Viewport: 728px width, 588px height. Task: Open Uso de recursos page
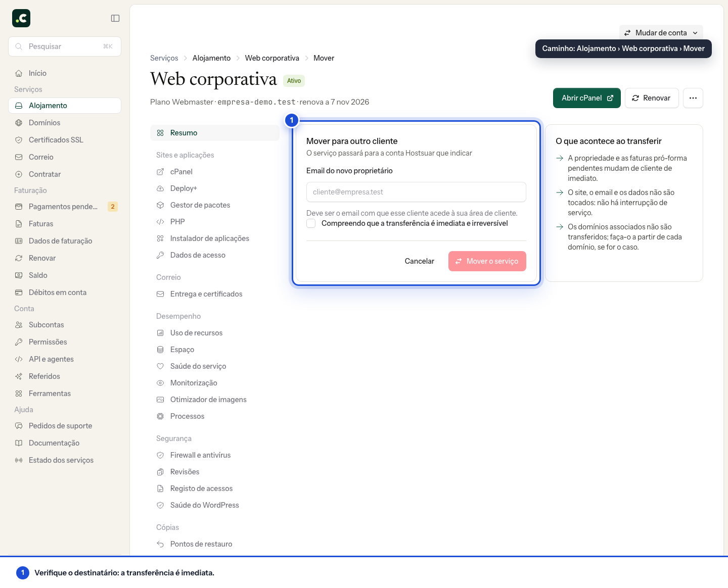tap(215, 333)
